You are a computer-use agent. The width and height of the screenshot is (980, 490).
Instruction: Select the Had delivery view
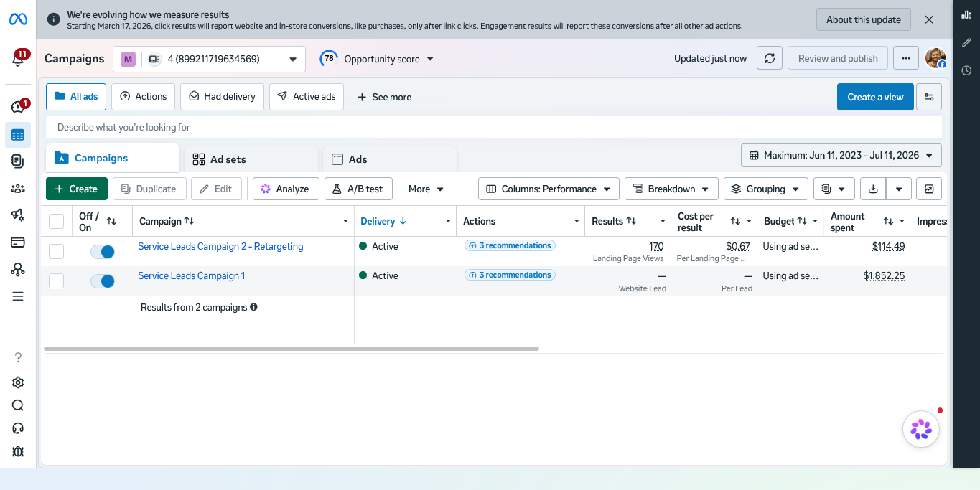(x=223, y=97)
